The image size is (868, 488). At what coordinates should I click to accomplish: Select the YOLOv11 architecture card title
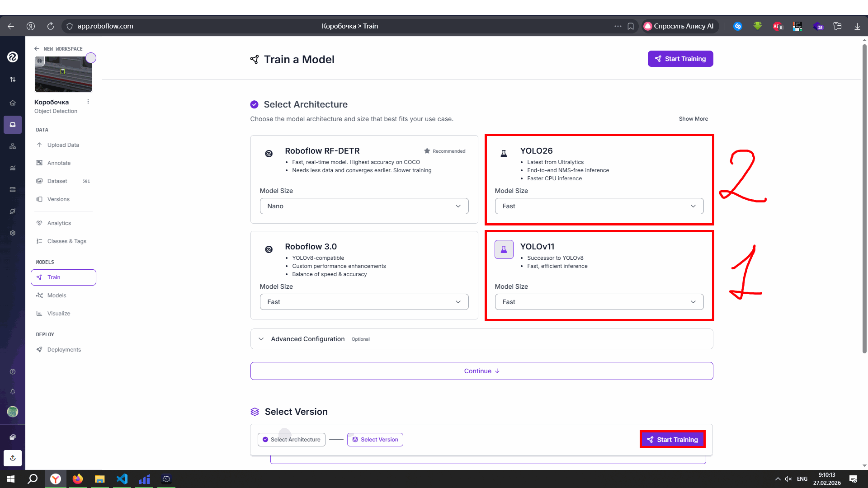[x=537, y=247]
